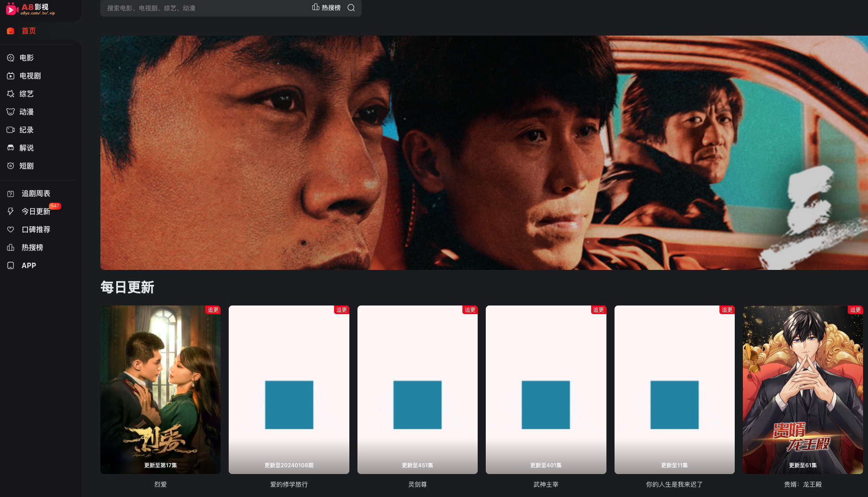Click the 短剧 short drama icon
868x497 pixels.
click(11, 166)
